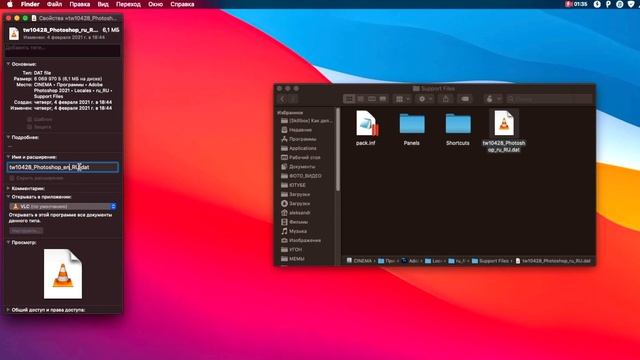The image size is (640, 360).
Task: Select icon view in Finder toolbar
Action: point(349,99)
